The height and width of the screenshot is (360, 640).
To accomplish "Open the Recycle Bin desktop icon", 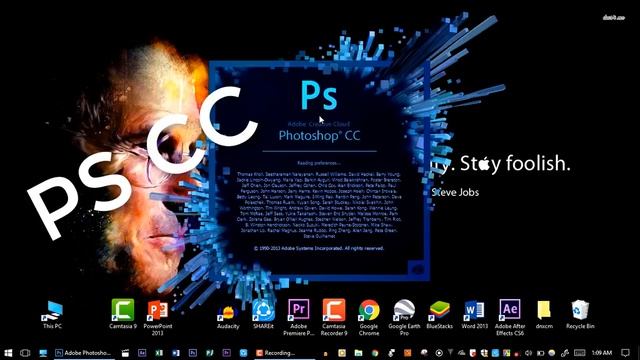I will (x=580, y=315).
